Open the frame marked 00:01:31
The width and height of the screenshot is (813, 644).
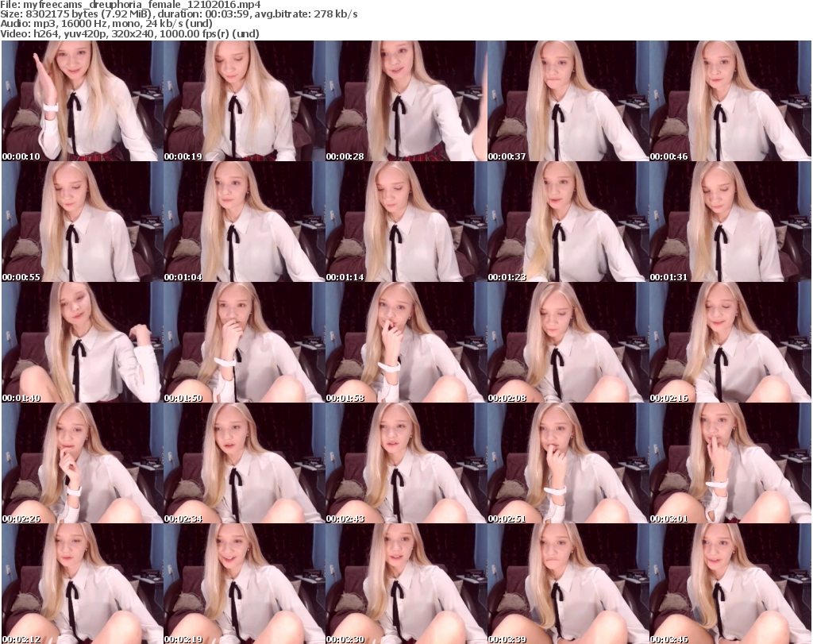(x=729, y=222)
